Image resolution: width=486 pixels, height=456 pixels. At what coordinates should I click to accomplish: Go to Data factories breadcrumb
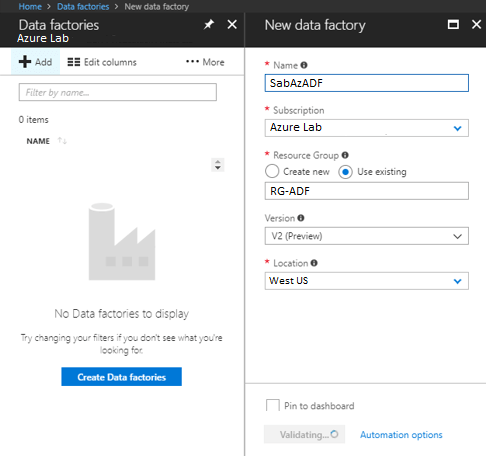(83, 7)
